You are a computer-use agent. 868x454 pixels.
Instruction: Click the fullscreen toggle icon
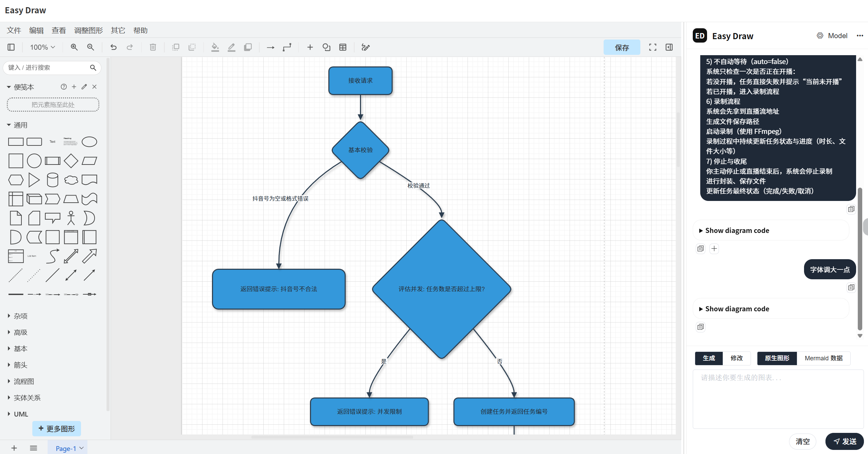[x=652, y=47]
